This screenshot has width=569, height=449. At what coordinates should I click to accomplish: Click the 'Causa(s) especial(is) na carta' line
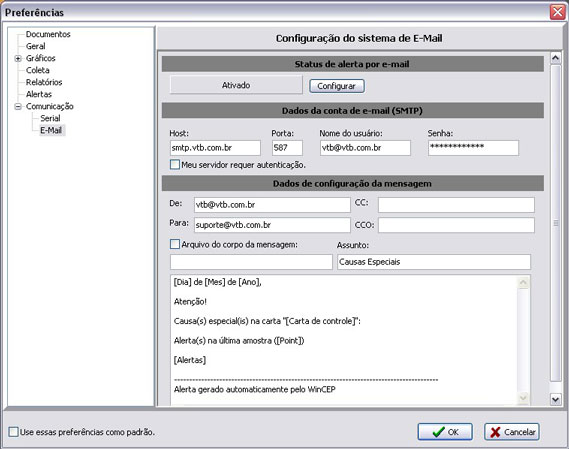click(x=267, y=321)
